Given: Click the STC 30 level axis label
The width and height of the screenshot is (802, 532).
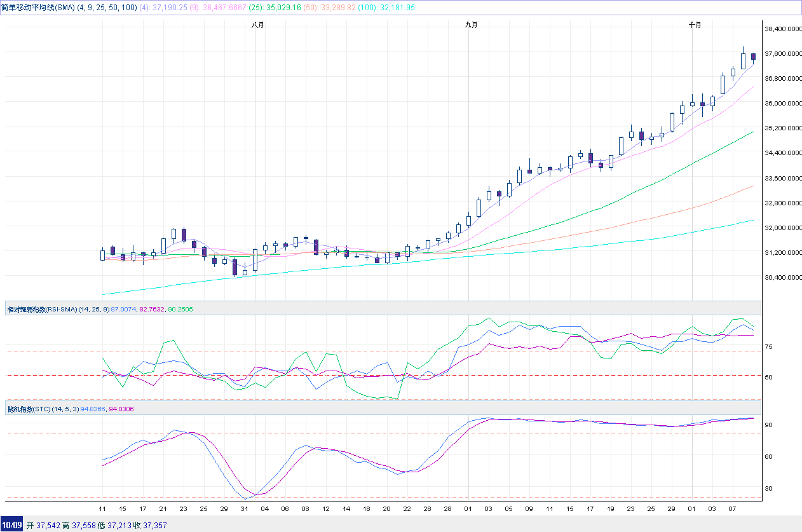Looking at the screenshot, I should (768, 489).
